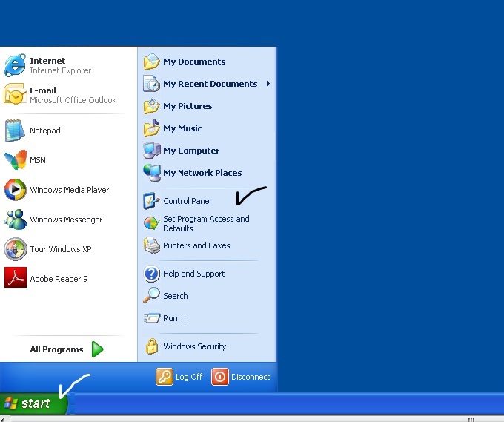
Task: Choose Control Panel from the Start menu
Action: pyautogui.click(x=187, y=201)
